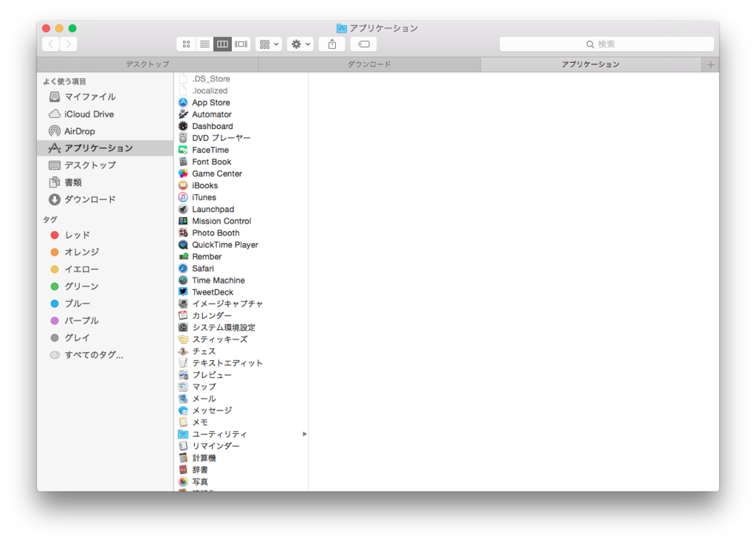
Task: Switch to Cover Flow view
Action: pyautogui.click(x=241, y=44)
